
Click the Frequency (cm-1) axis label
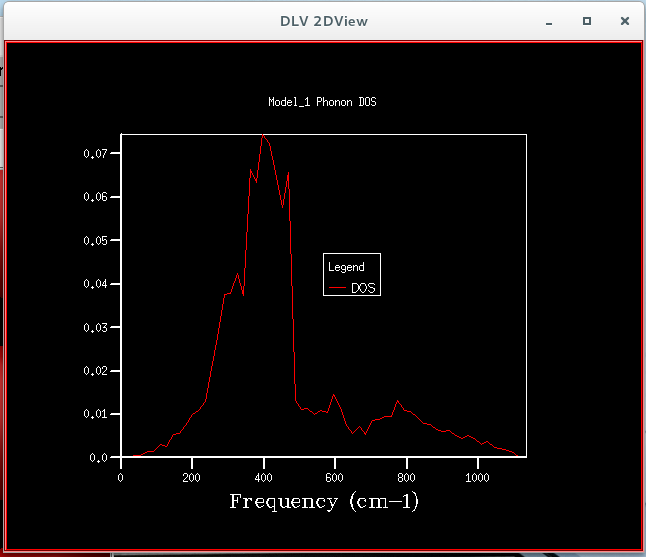pos(325,503)
